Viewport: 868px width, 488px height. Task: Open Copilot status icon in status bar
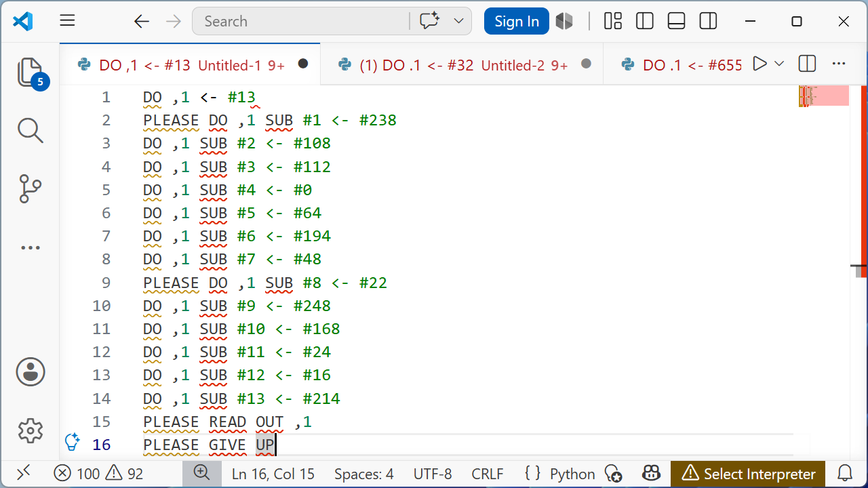[x=652, y=473]
